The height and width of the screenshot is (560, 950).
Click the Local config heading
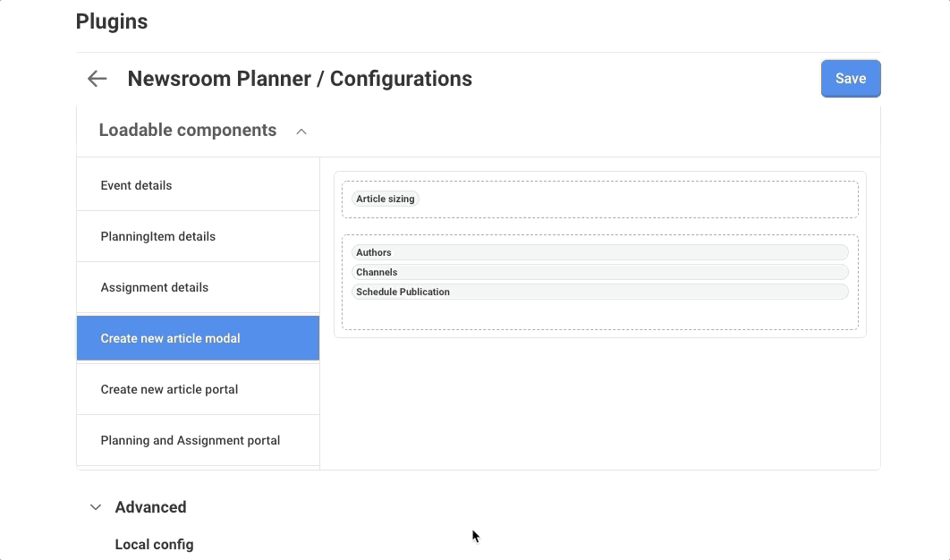[154, 544]
